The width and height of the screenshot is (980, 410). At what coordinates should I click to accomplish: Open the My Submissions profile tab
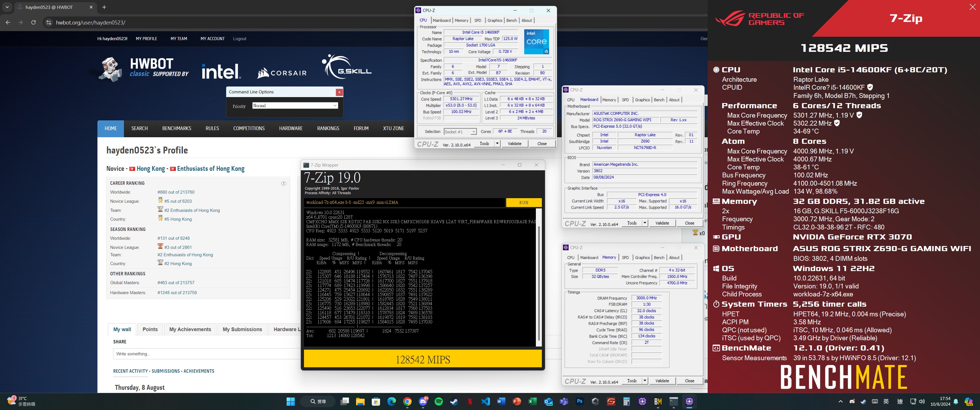tap(242, 329)
